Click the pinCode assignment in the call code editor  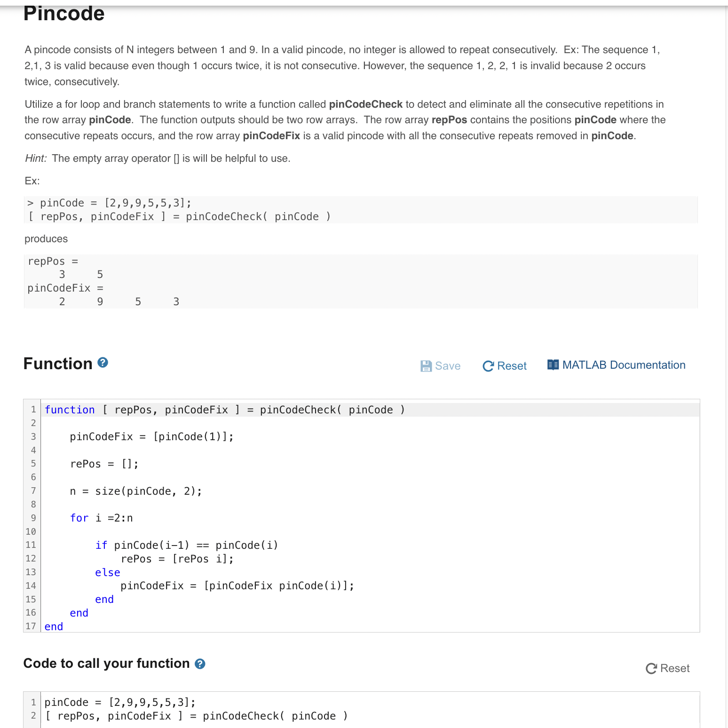[x=119, y=702]
